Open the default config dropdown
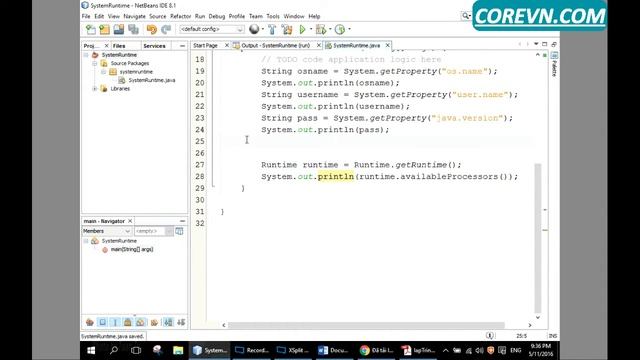The height and width of the screenshot is (360, 640). click(x=211, y=29)
